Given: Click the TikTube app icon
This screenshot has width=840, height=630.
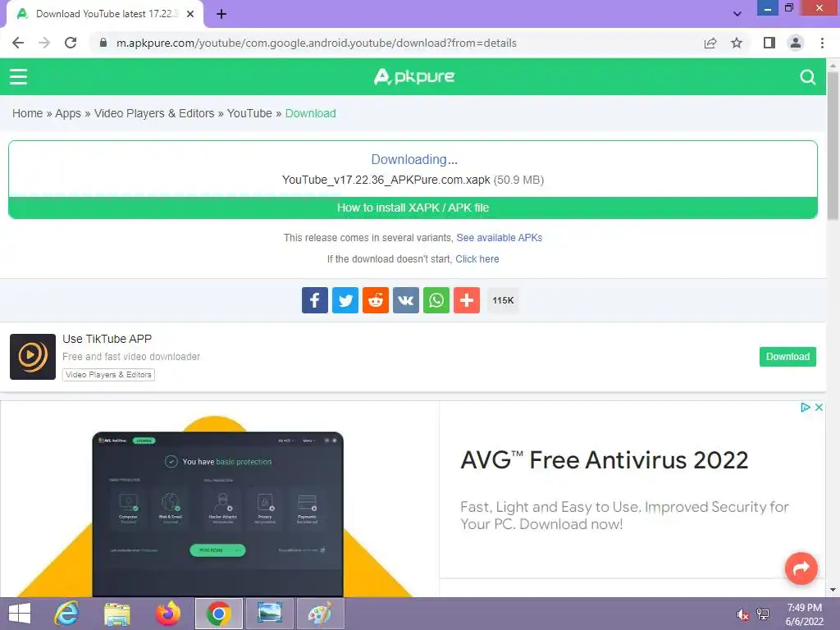Looking at the screenshot, I should pyautogui.click(x=33, y=357).
